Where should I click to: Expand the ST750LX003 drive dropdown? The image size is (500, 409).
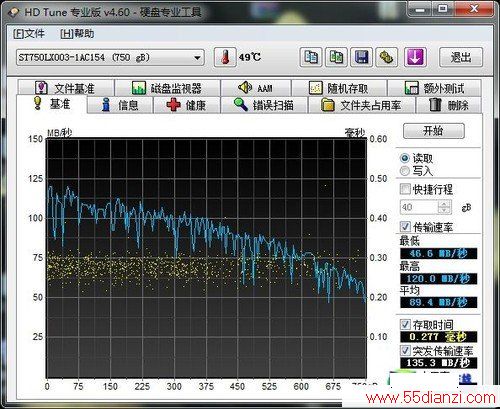tap(197, 58)
